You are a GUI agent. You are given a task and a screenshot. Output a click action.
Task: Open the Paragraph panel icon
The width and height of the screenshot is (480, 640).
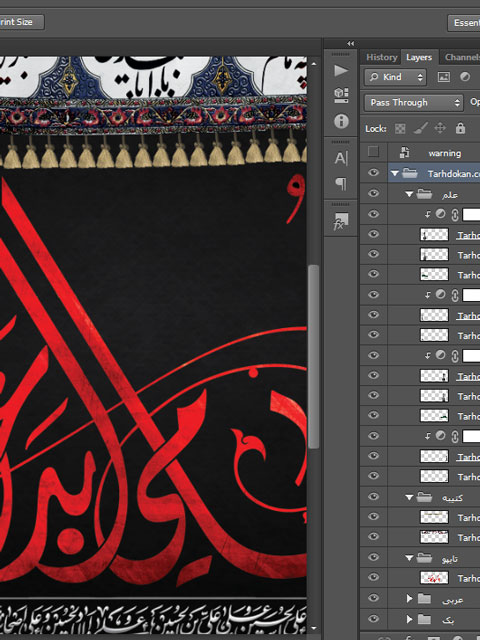341,184
